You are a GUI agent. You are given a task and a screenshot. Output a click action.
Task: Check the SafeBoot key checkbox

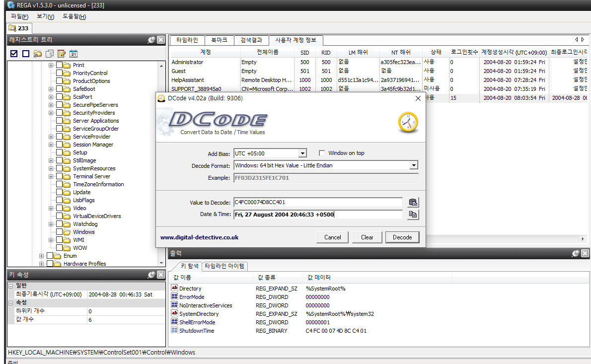(59, 88)
